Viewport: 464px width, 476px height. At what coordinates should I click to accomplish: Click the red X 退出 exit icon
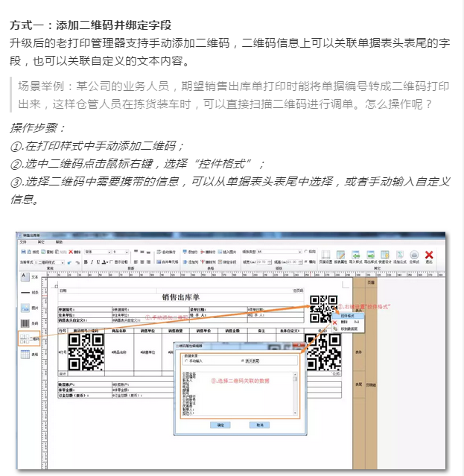tap(429, 255)
